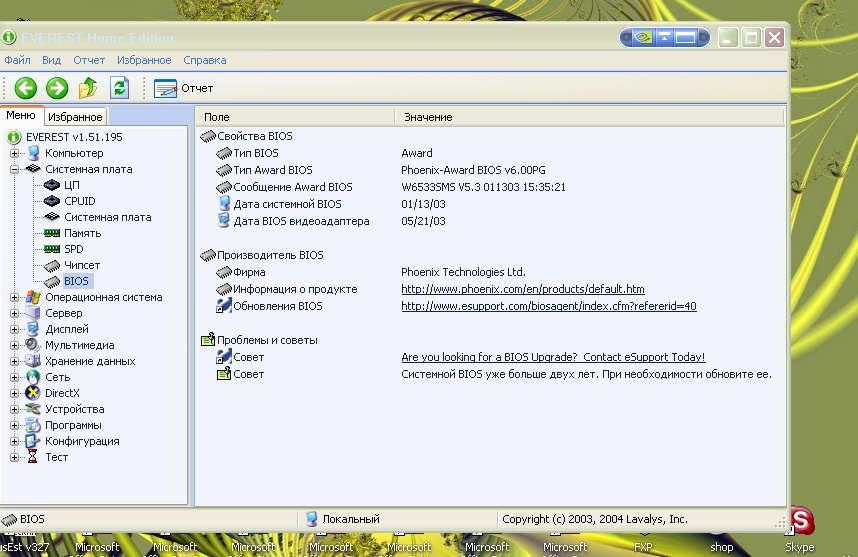Viewport: 858px width, 557px height.
Task: Open the Справка menu
Action: click(205, 60)
